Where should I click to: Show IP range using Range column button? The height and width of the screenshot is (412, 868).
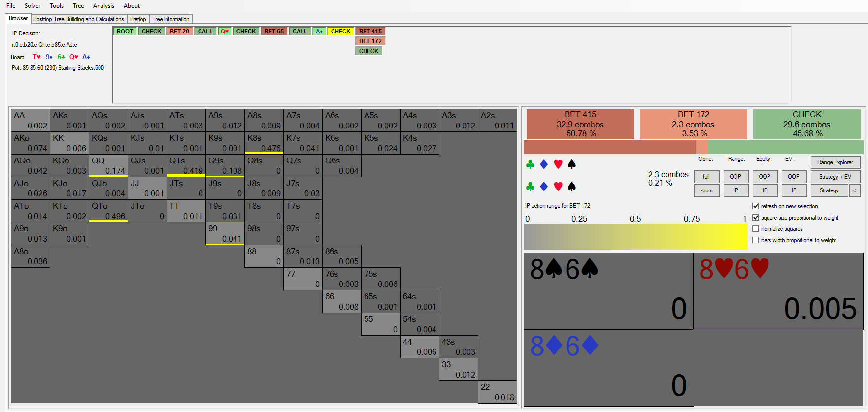click(x=736, y=190)
